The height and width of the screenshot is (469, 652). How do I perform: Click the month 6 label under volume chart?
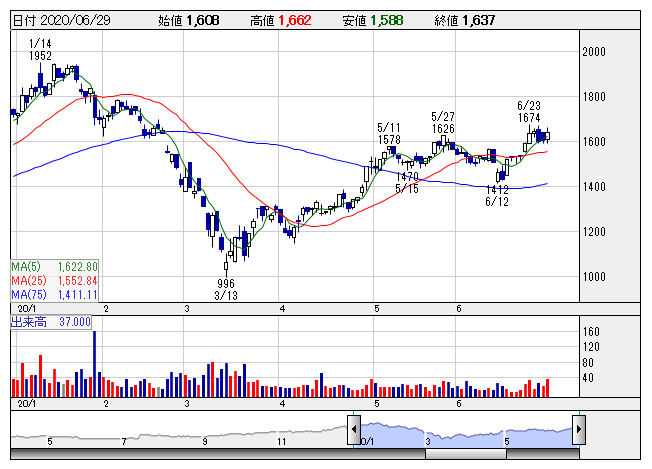(x=459, y=404)
